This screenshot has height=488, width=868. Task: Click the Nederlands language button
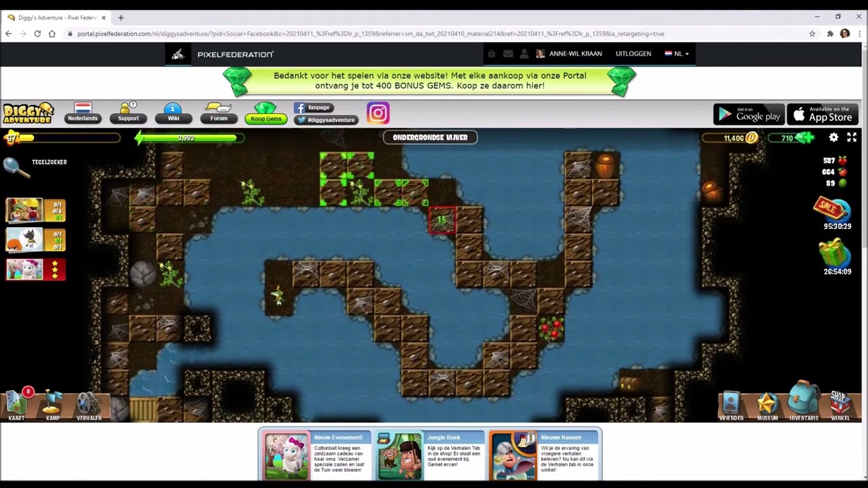pos(83,113)
